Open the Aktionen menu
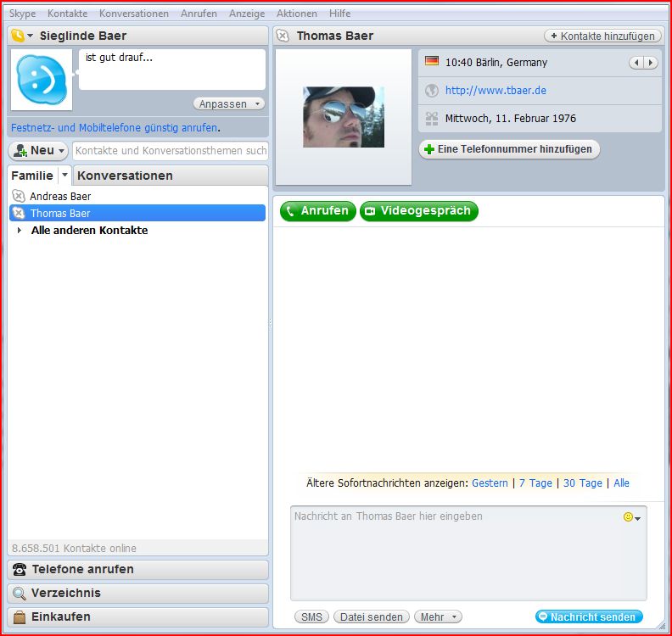The height and width of the screenshot is (636, 672). (297, 14)
